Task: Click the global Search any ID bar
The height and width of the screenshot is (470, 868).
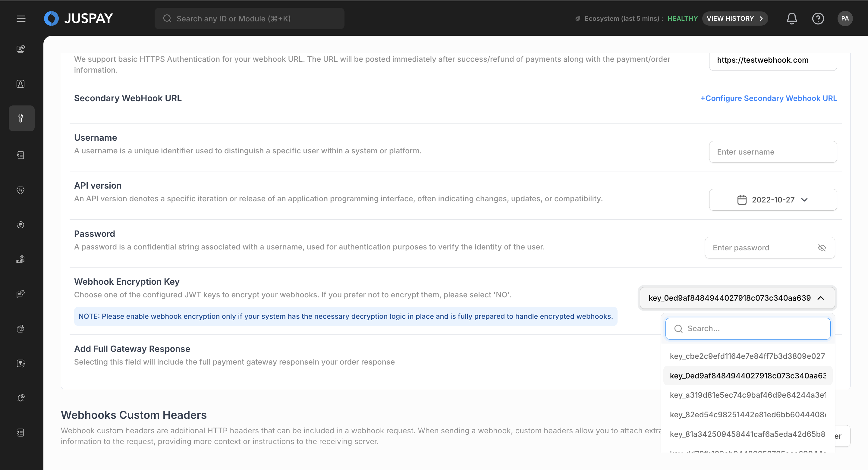Action: coord(249,19)
